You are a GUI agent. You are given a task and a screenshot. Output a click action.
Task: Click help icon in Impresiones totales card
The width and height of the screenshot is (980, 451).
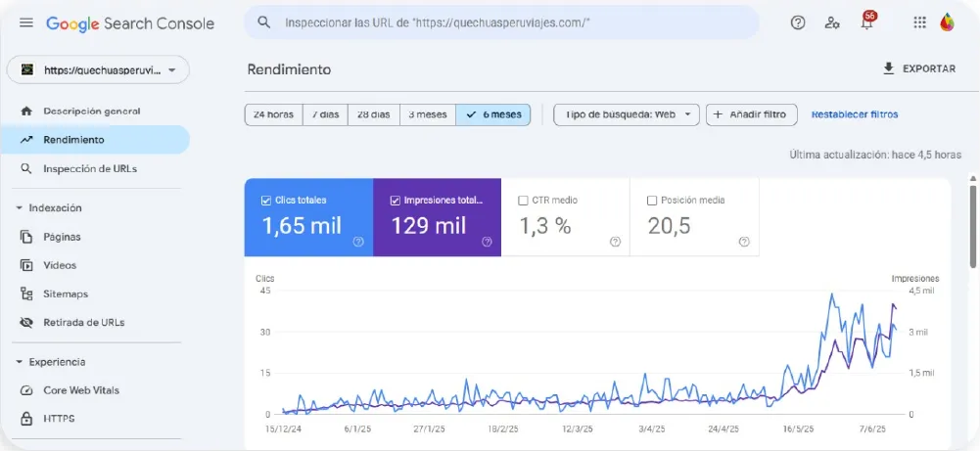[487, 242]
